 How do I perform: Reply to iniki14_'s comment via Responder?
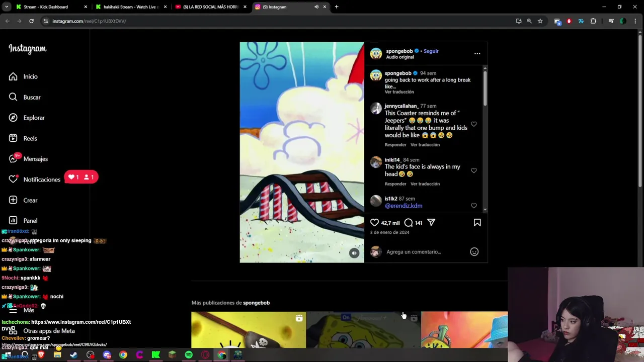[x=395, y=184]
